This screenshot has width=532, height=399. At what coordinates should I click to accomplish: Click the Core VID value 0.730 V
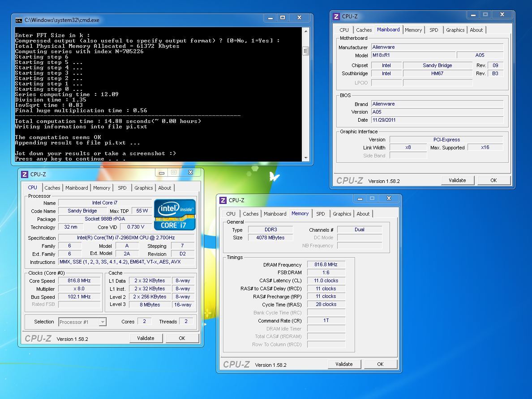click(136, 227)
